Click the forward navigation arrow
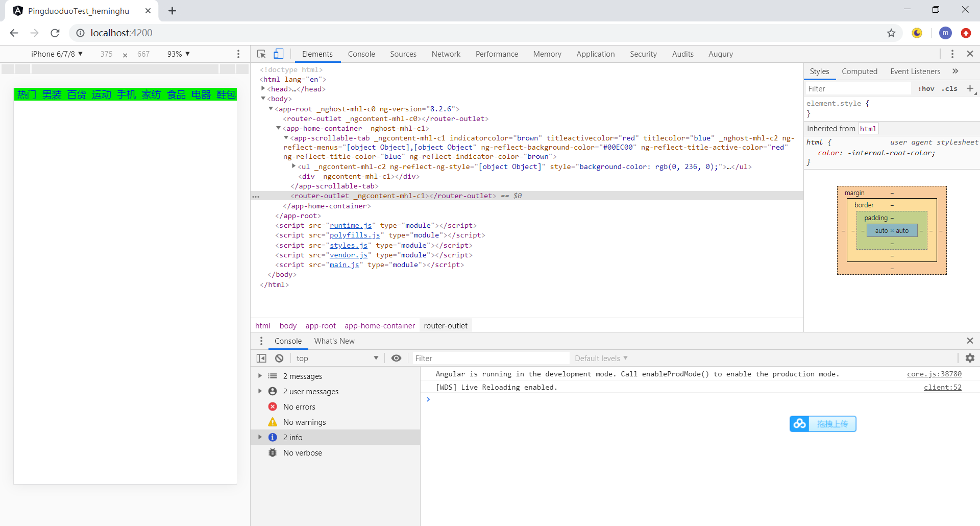Viewport: 980px width, 526px height. tap(34, 33)
